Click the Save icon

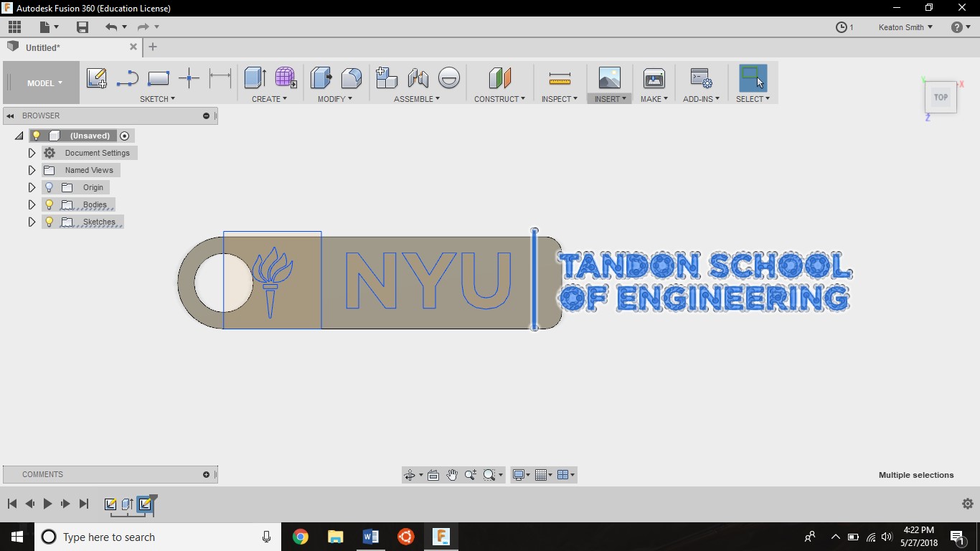83,27
